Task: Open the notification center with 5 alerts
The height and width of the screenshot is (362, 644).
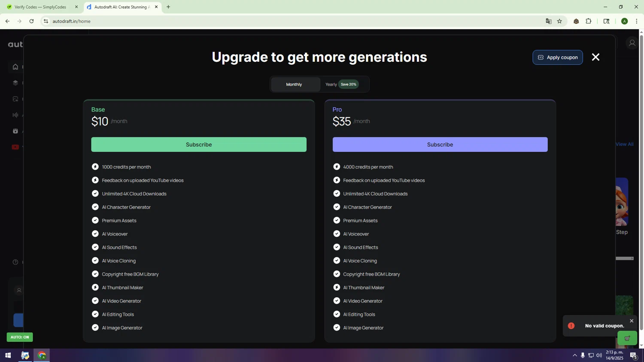Action: click(x=633, y=355)
